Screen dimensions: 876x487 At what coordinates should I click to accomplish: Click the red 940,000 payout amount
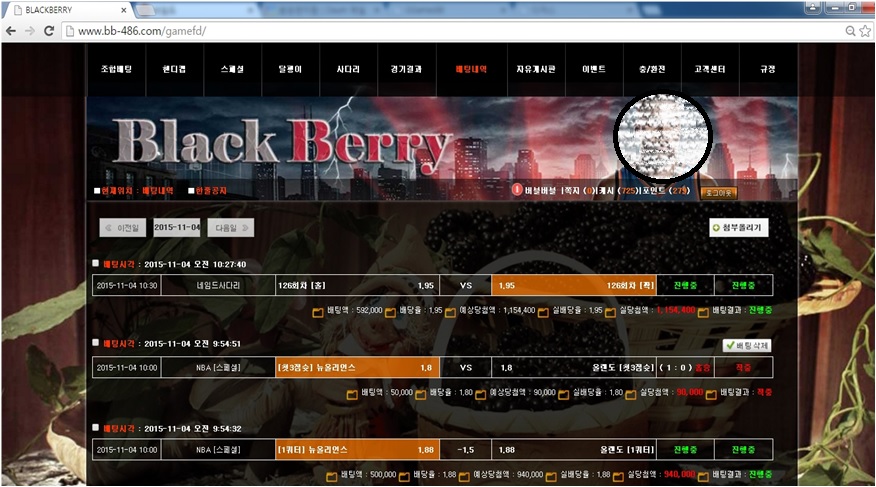679,475
